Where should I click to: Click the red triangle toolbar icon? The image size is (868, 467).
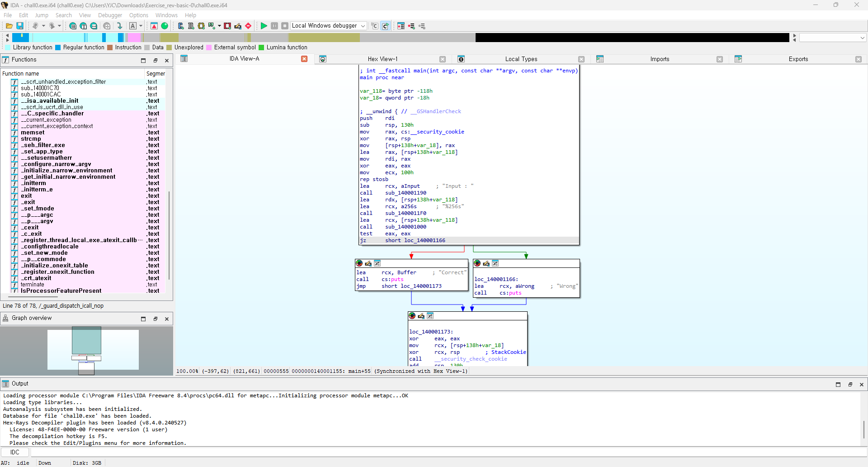point(154,26)
